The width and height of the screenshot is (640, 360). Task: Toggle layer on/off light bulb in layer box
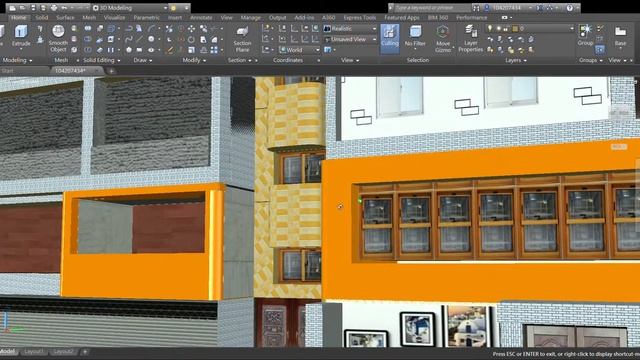coord(490,29)
